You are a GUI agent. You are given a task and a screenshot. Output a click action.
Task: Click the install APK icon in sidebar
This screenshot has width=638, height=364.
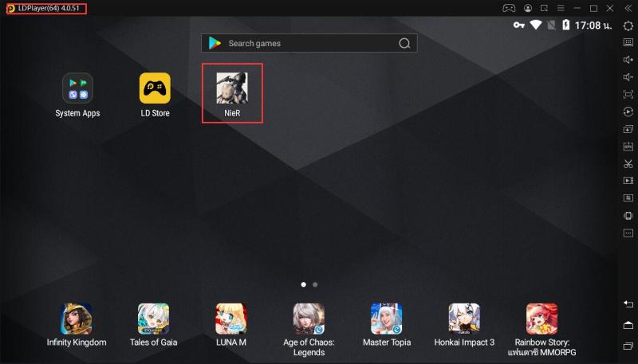pos(628,147)
